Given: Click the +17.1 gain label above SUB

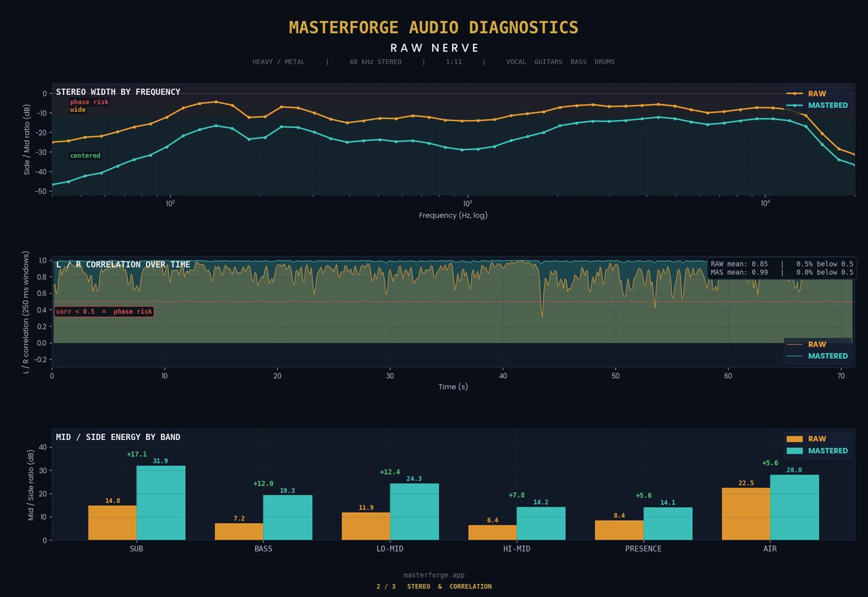Looking at the screenshot, I should pyautogui.click(x=137, y=454).
